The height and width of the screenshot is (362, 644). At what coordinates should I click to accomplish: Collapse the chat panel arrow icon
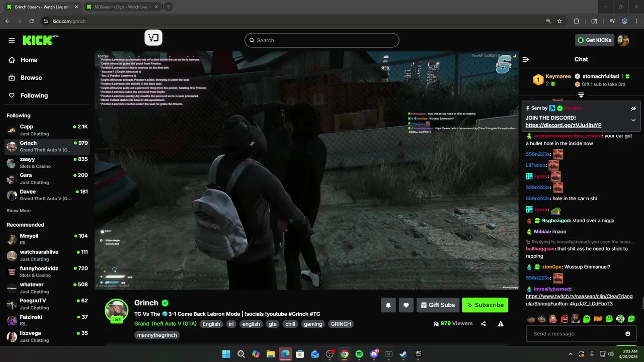coord(526,59)
